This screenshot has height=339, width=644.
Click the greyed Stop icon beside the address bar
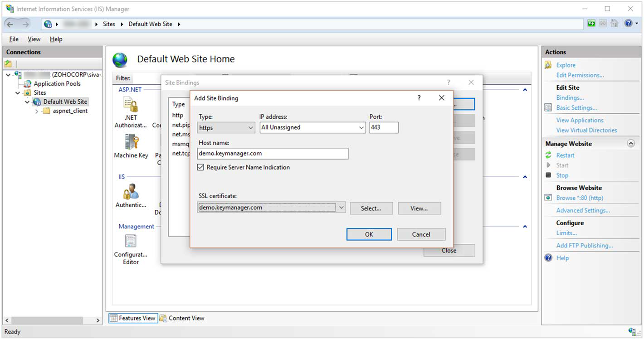pos(603,24)
